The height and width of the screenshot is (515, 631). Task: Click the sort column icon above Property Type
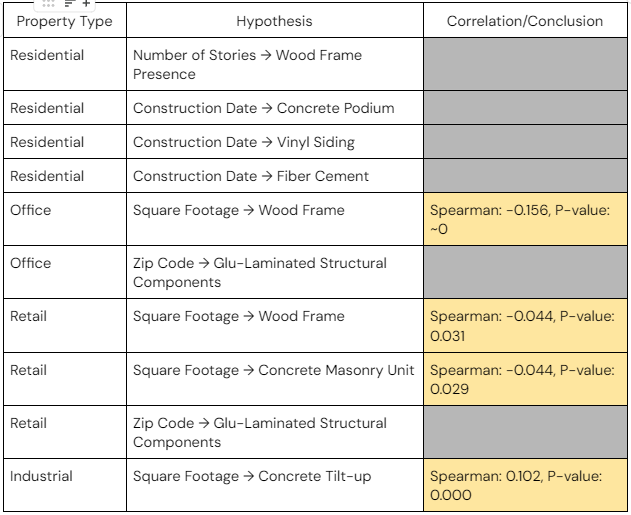(69, 4)
